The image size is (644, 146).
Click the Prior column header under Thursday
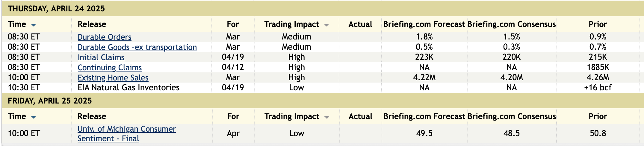[598, 24]
